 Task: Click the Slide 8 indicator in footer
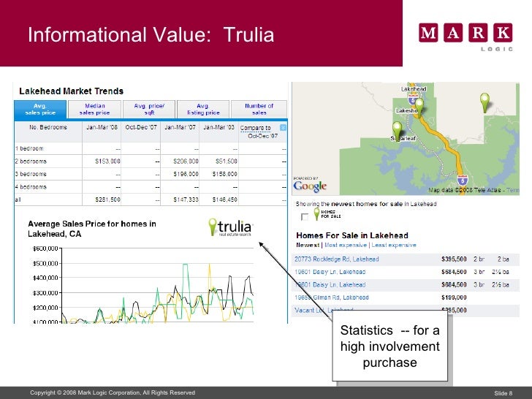point(503,393)
